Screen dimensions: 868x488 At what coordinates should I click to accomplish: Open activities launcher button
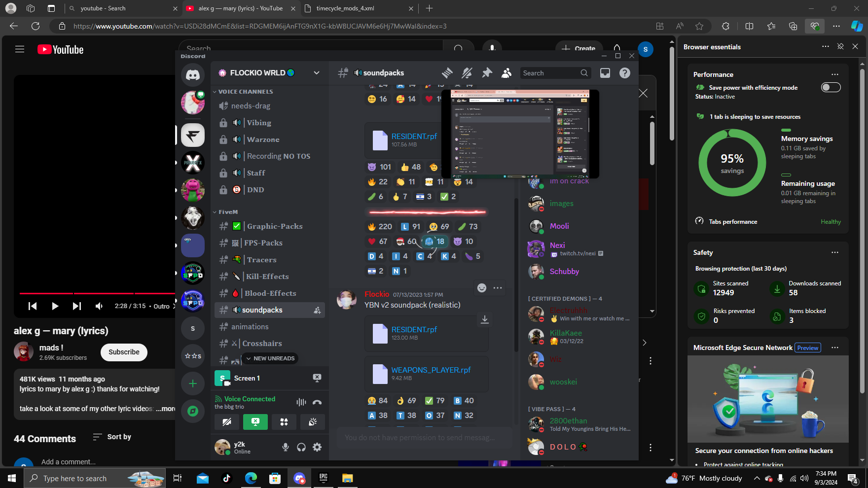tap(284, 422)
